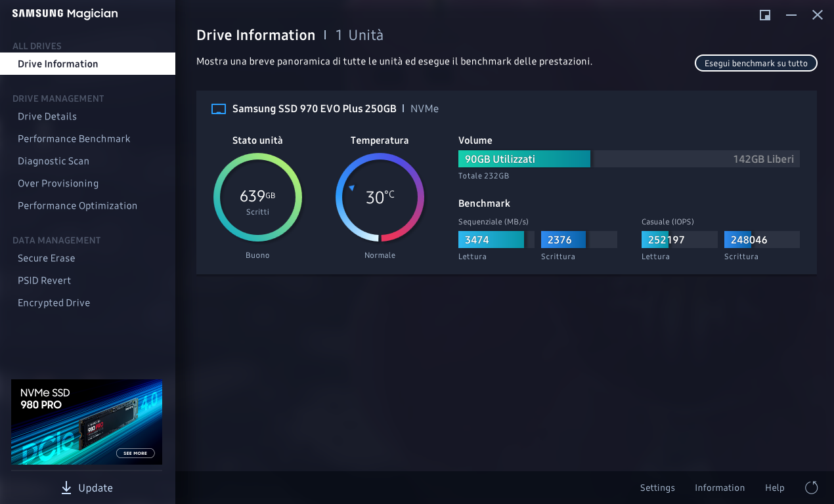Image resolution: width=834 pixels, height=504 pixels.
Task: Click the 1 Unità heading text
Action: pyautogui.click(x=359, y=35)
